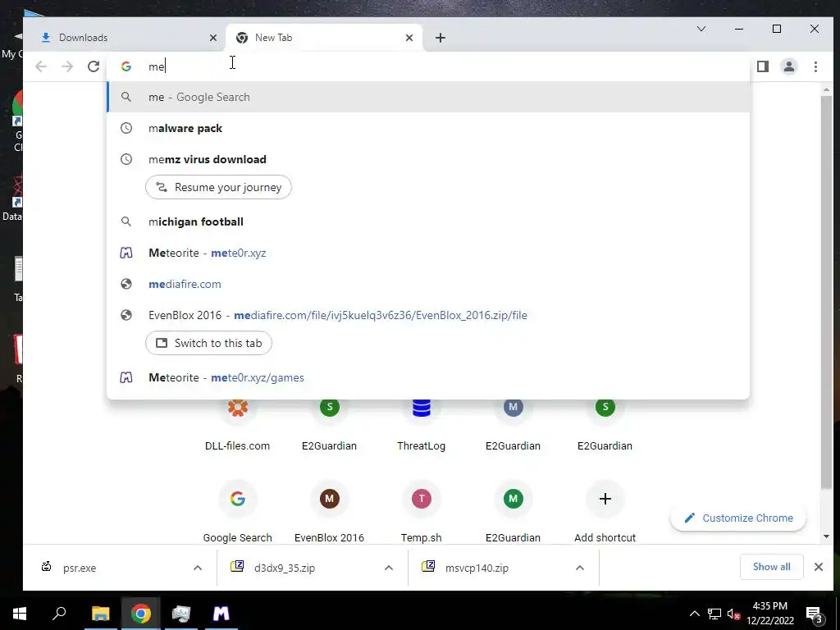
Task: Open the Chrome profile avatar
Action: (x=789, y=66)
